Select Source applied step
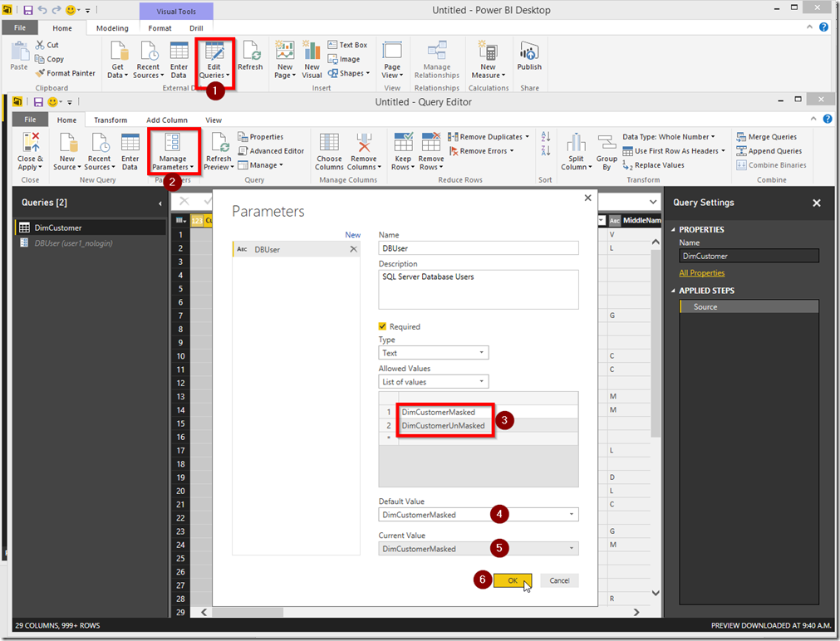Screen dimensions: 840x641 [749, 307]
